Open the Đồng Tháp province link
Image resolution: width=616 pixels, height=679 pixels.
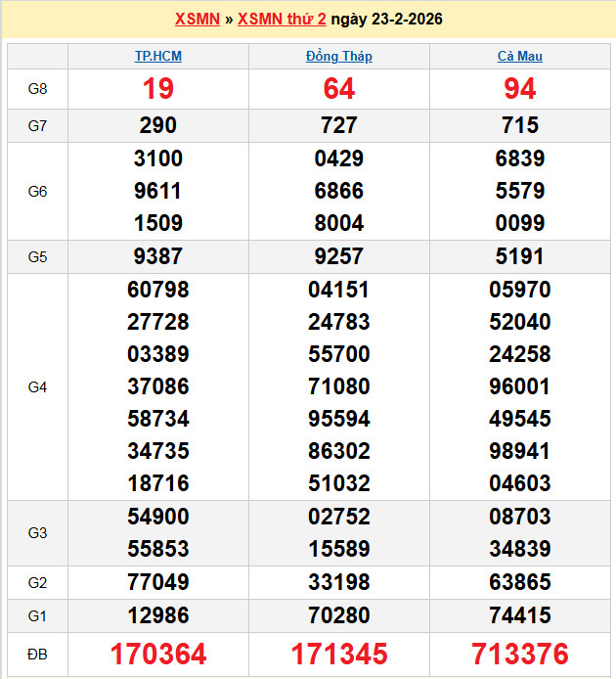coord(339,56)
